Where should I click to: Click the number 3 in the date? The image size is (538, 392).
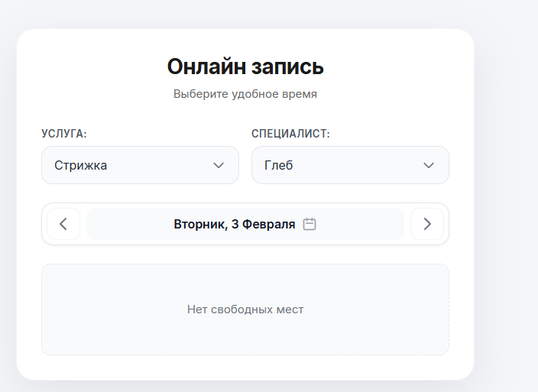235,224
